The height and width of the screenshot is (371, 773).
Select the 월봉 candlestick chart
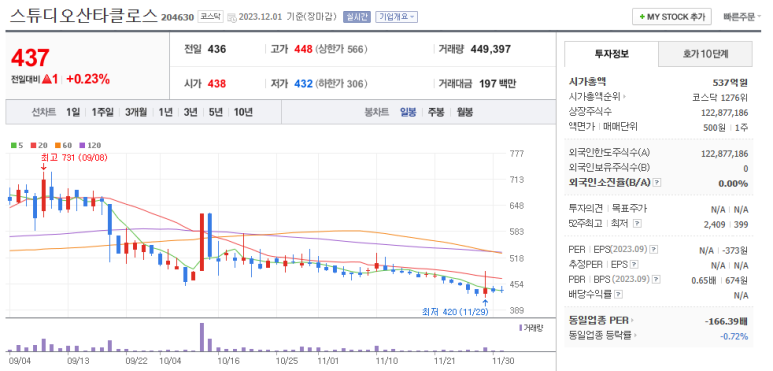464,112
